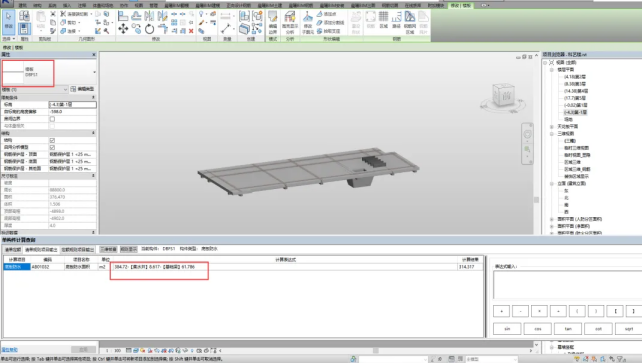Click the properties Help link
This screenshot has width=642, height=363.
[x=9, y=350]
